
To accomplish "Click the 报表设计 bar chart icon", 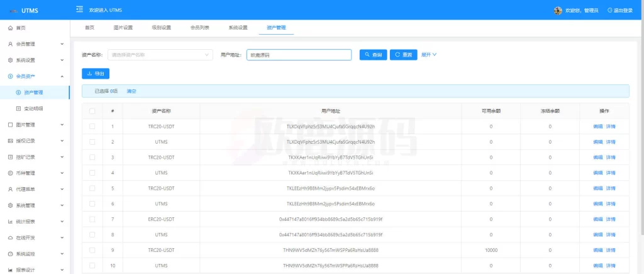I will coord(11,270).
